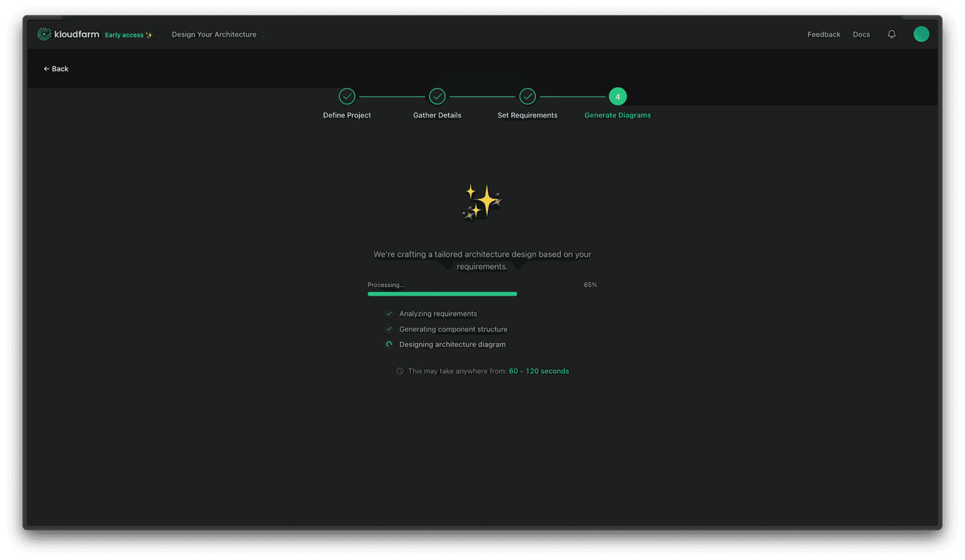The height and width of the screenshot is (560, 965).
Task: Click the Gather Details checkmark circle
Action: click(x=437, y=96)
